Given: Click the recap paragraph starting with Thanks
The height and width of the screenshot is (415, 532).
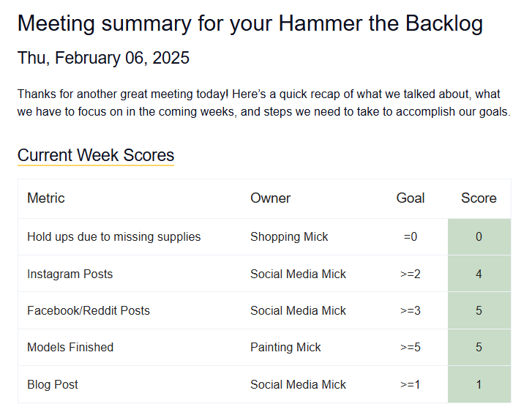Looking at the screenshot, I should coord(263,103).
